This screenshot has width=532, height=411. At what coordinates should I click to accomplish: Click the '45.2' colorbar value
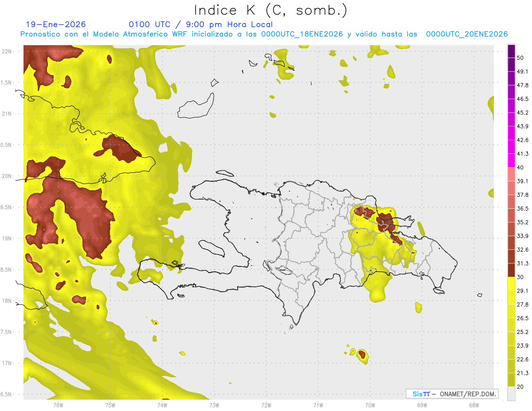tap(523, 113)
